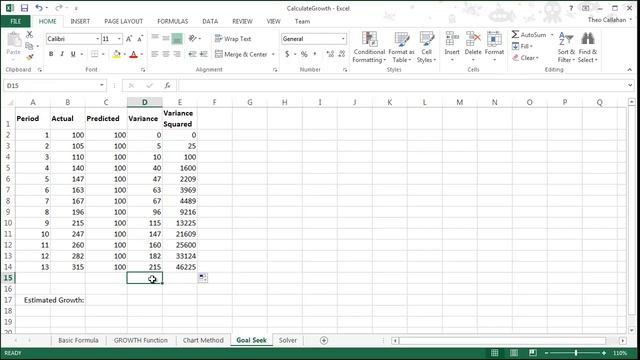Open Format as Table gallery
This screenshot has height=360, width=640.
401,47
